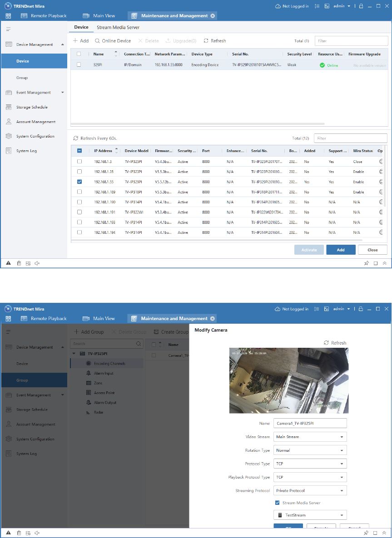Click the Refresh toolbar item next to Upgrade(0)

coord(215,41)
